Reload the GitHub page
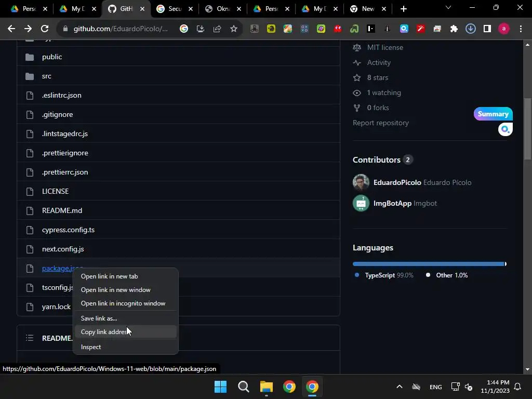Viewport: 532px width, 399px height. pos(45,29)
